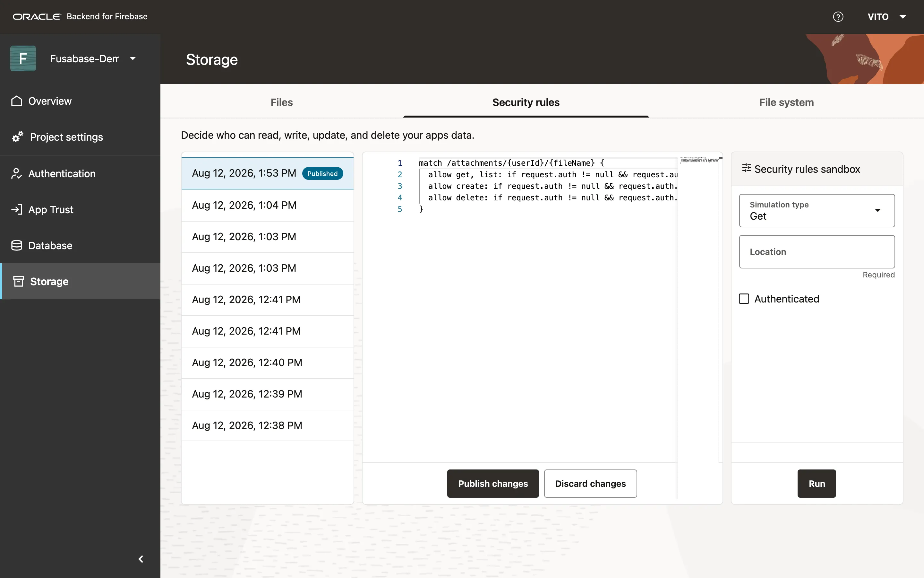Select the Aug 12, 2026, 12:39 PM version

[x=267, y=394]
